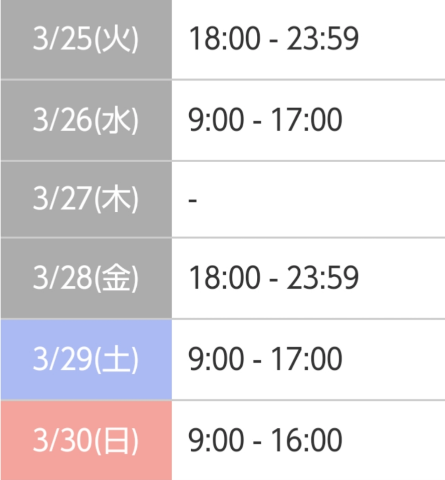Click the 金 weekday label on 3/28
445x480 pixels.
point(115,278)
